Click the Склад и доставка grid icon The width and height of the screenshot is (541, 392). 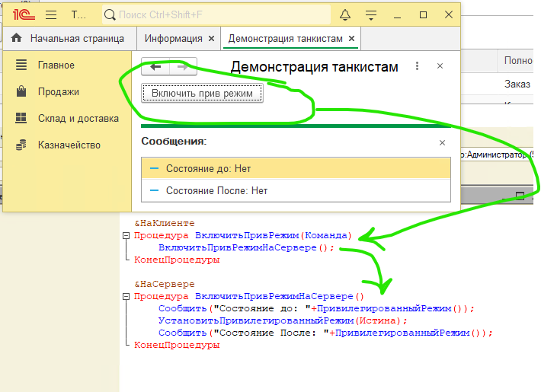(x=21, y=118)
